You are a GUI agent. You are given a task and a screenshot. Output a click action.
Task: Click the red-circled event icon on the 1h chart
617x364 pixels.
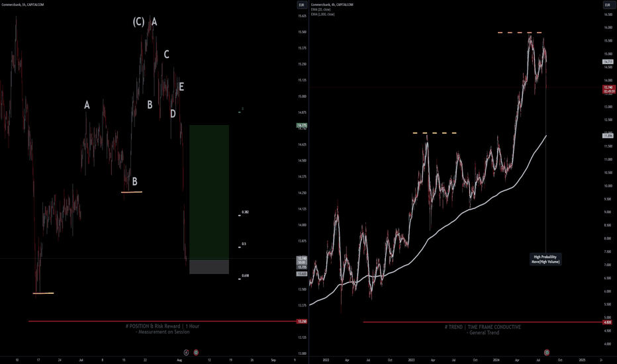pyautogui.click(x=195, y=353)
